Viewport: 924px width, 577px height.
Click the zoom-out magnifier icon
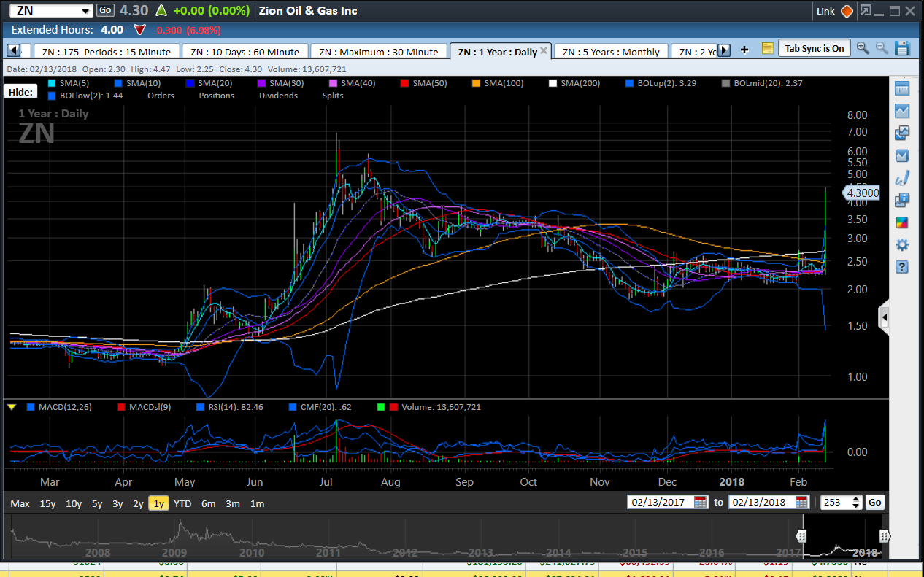click(880, 47)
